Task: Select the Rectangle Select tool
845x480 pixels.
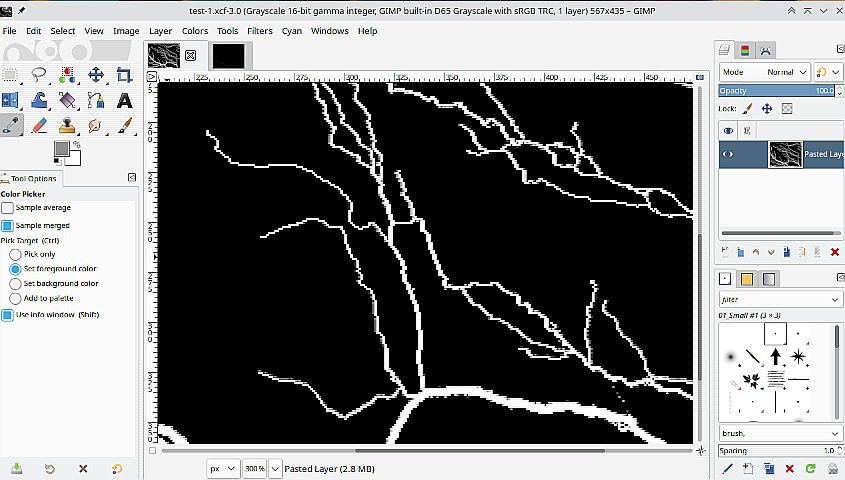Action: pyautogui.click(x=11, y=74)
